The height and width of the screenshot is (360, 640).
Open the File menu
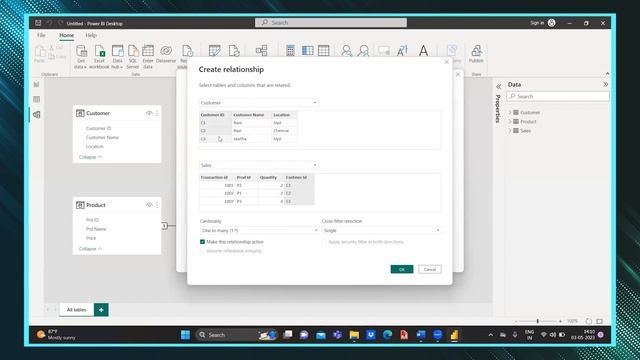point(41,36)
